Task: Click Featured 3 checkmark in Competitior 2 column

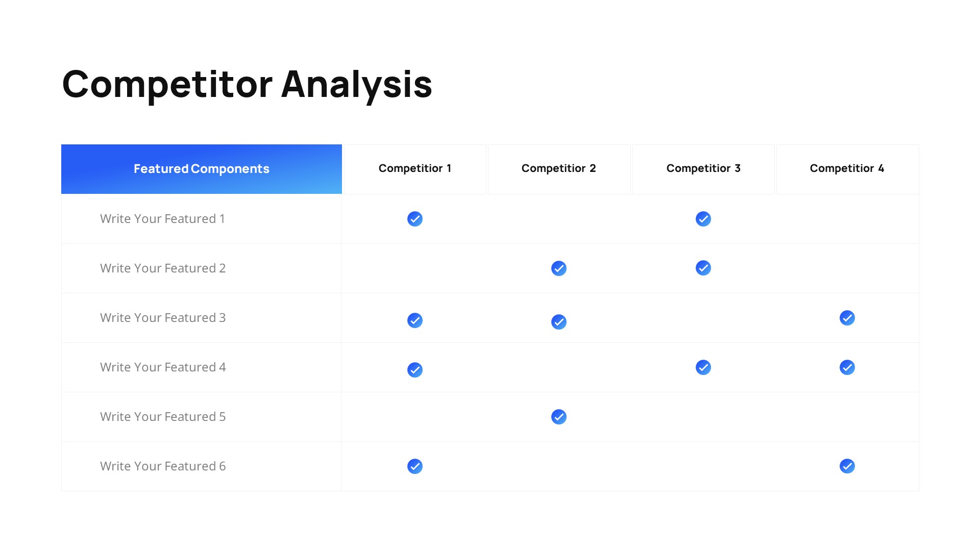Action: click(x=559, y=322)
